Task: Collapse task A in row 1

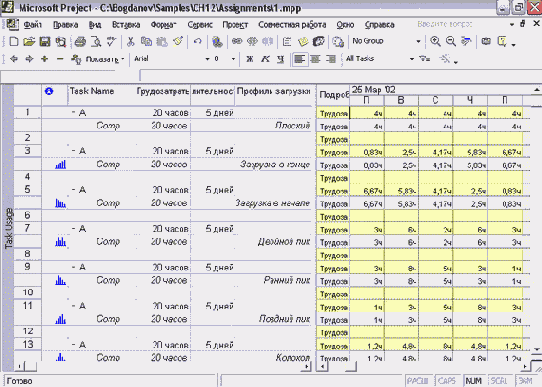Action: pos(74,113)
